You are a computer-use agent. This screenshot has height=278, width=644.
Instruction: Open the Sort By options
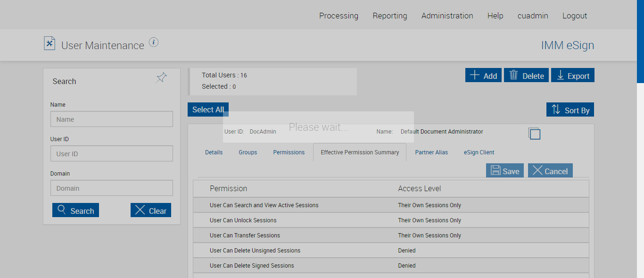[x=570, y=110]
